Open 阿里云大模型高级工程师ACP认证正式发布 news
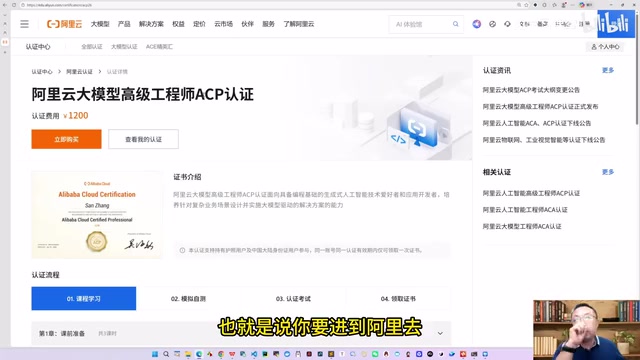640x360 pixels. click(x=540, y=107)
